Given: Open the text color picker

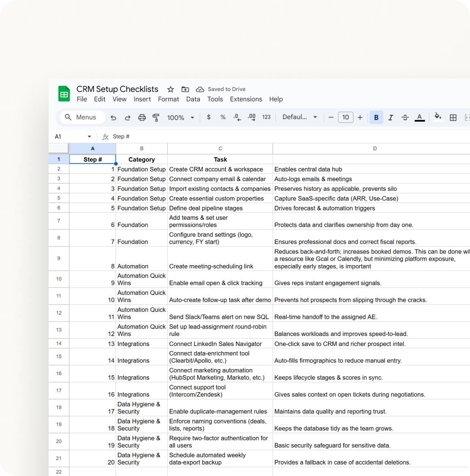Looking at the screenshot, I should [x=420, y=117].
